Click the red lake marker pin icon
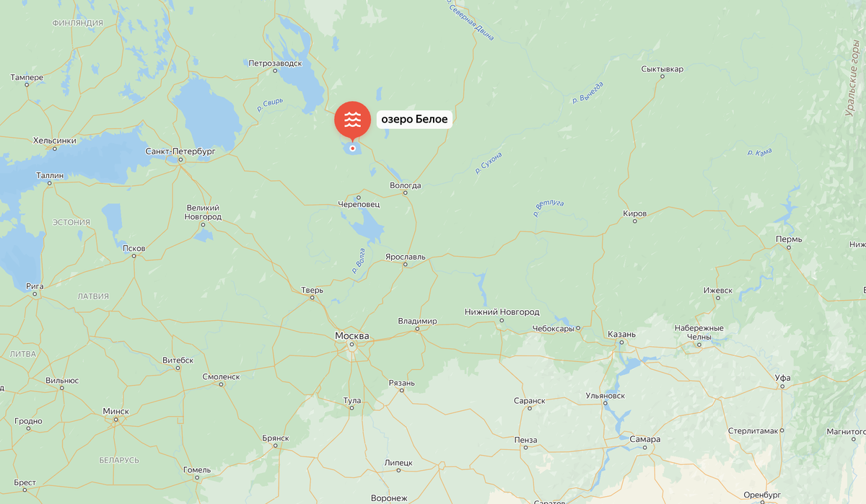 point(352,120)
